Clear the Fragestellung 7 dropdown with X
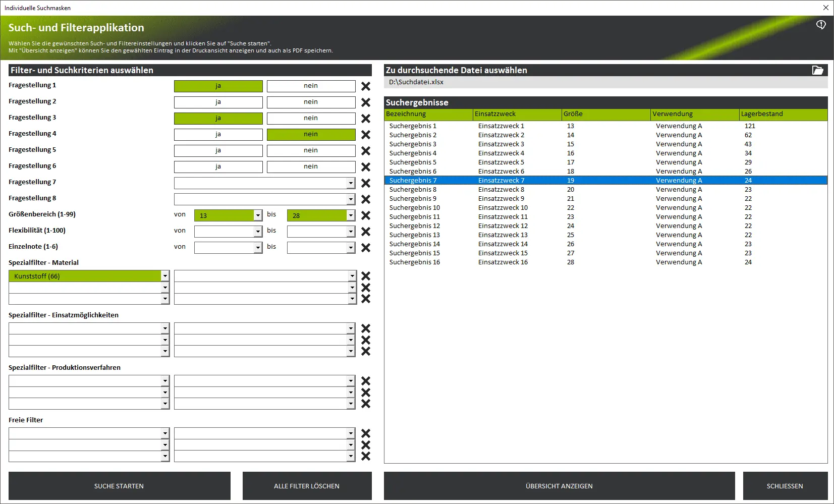 point(366,183)
